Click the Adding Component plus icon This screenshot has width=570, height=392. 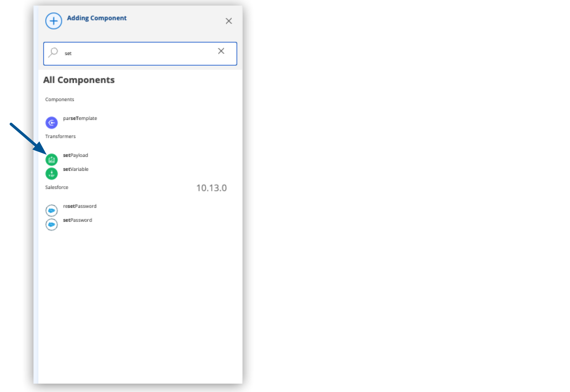tap(53, 21)
